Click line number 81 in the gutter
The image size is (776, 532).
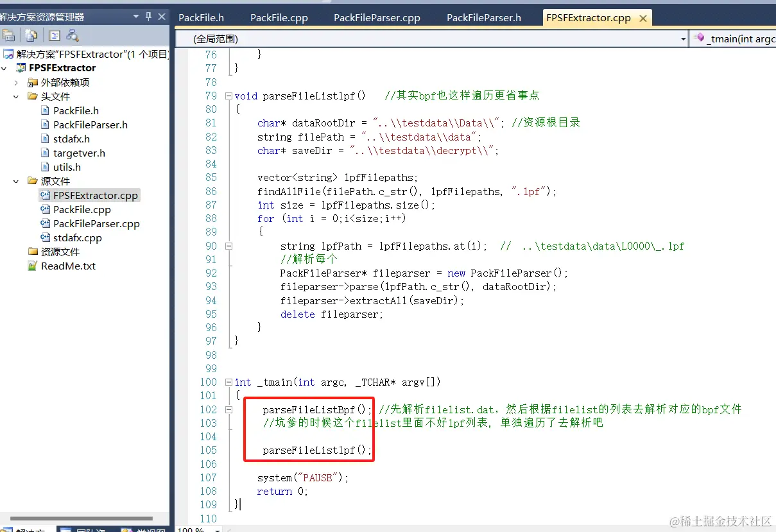click(211, 123)
